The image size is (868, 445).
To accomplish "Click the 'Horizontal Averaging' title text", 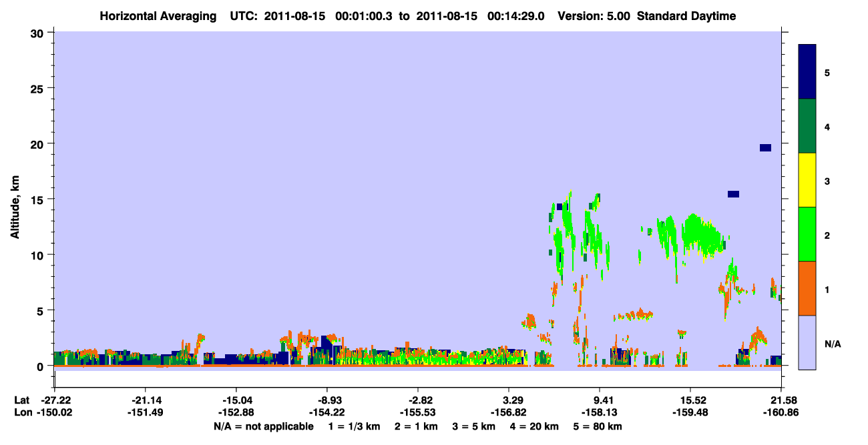I will click(x=157, y=16).
